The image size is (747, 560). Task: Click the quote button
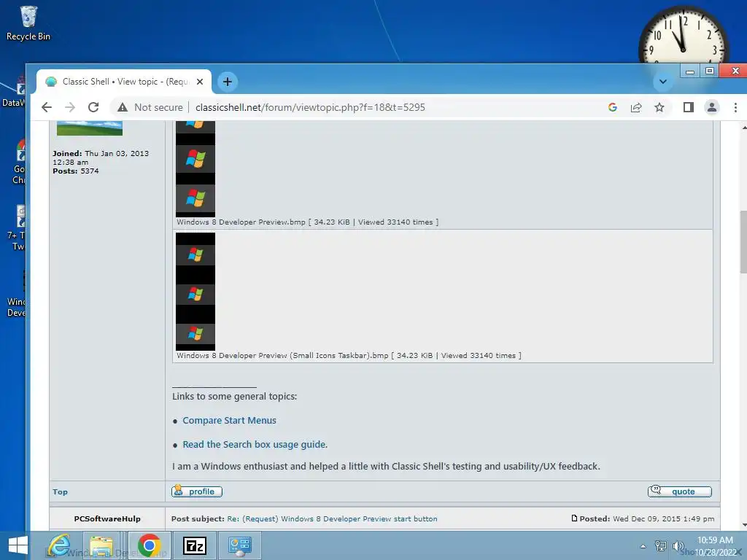pyautogui.click(x=680, y=491)
